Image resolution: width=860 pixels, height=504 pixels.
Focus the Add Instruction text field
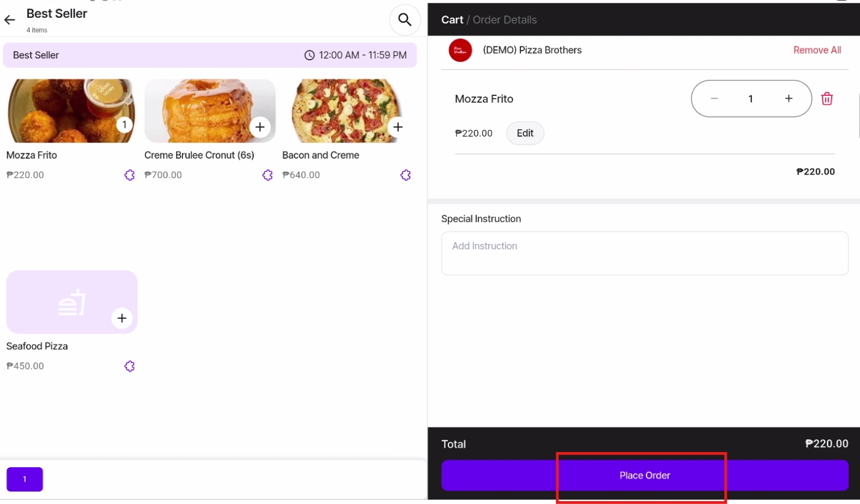[x=644, y=253]
